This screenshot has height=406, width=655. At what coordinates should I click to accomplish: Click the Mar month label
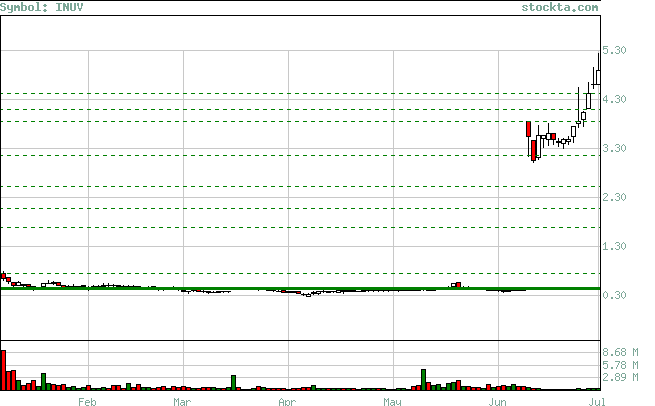(182, 401)
